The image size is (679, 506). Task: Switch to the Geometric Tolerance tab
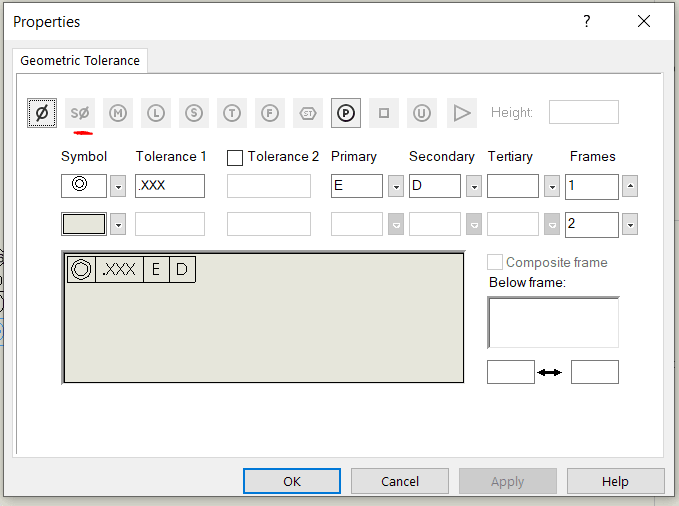[x=80, y=61]
